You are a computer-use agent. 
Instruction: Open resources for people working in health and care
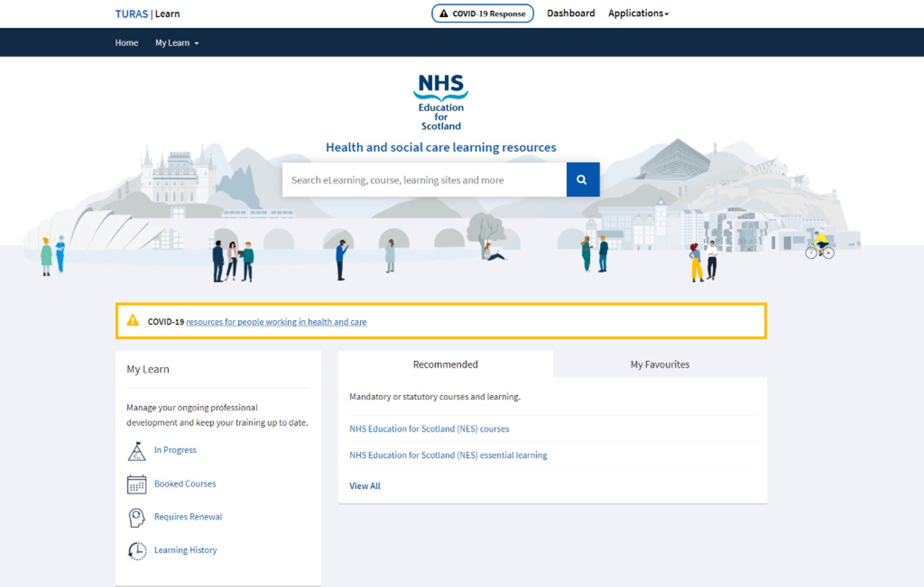pyautogui.click(x=276, y=321)
